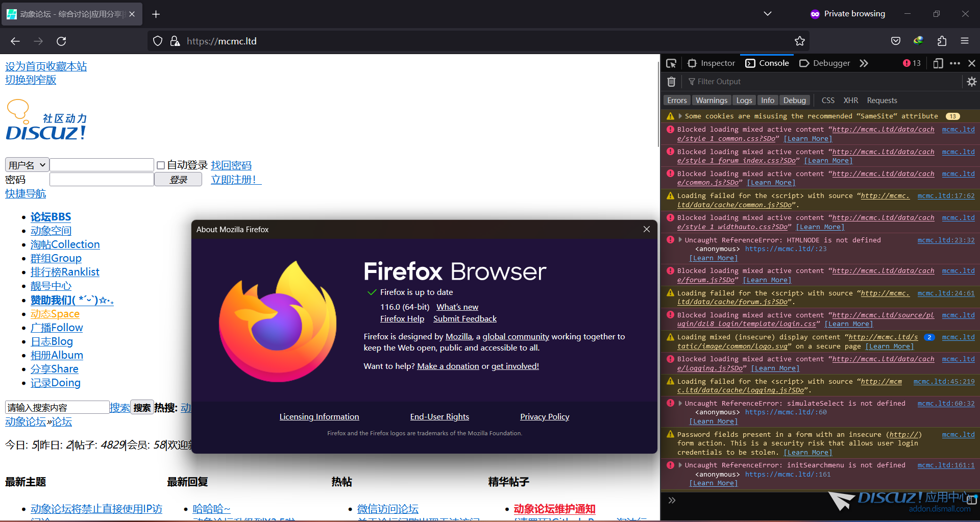
Task: Toggle the Info filter
Action: tap(768, 101)
